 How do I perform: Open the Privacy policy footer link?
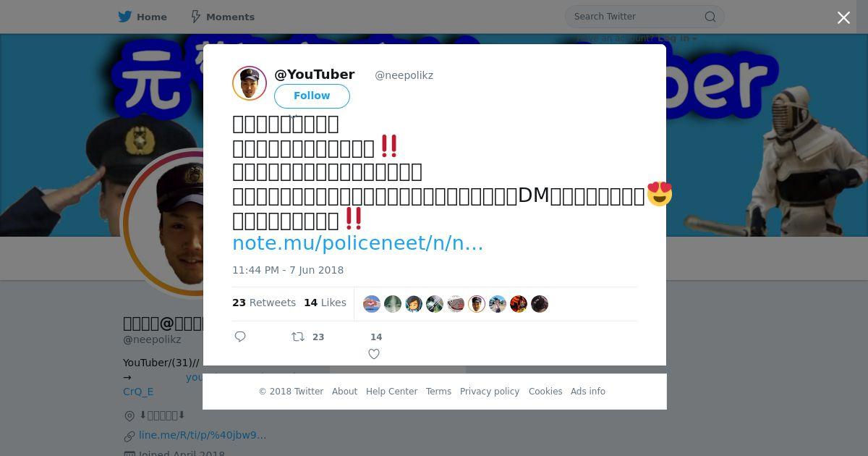click(490, 392)
